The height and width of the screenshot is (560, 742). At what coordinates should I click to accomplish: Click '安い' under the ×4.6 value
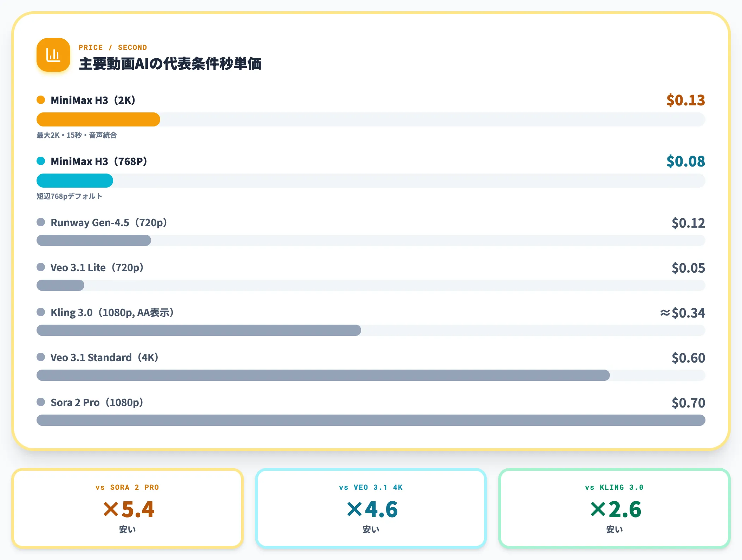pos(371,529)
